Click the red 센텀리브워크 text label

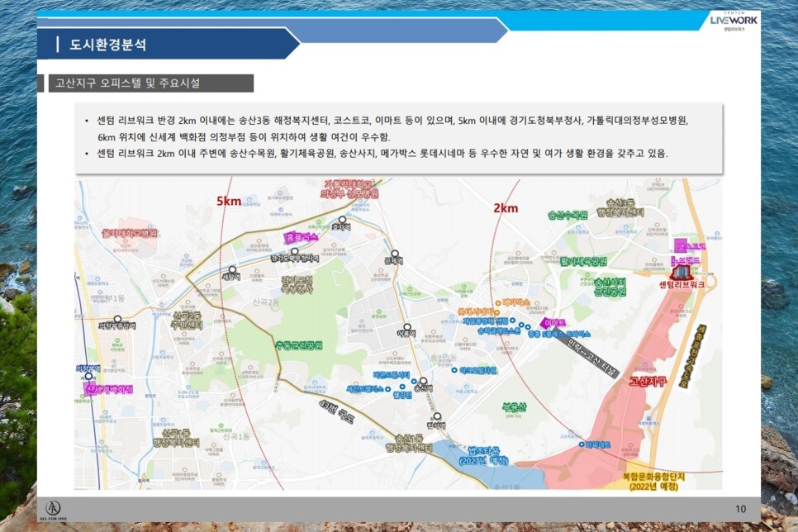tap(682, 284)
